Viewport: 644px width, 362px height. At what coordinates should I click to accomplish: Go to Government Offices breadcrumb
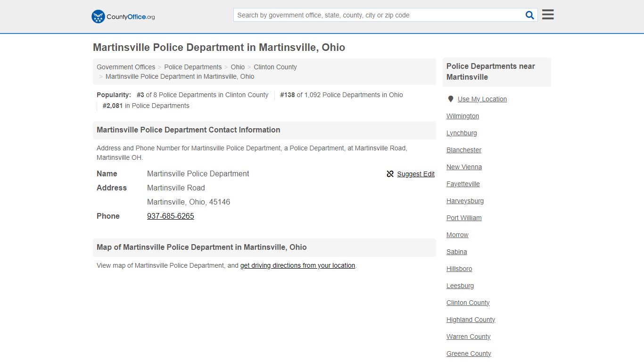[126, 67]
